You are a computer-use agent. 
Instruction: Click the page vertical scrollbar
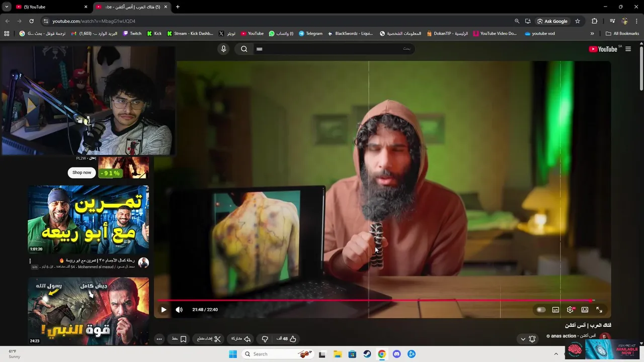point(641,68)
